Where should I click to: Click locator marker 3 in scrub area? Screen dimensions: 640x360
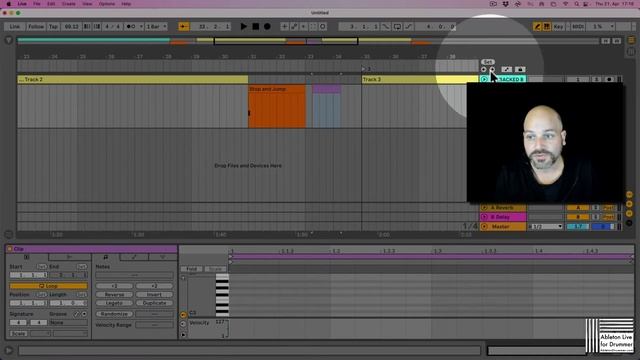click(x=366, y=69)
